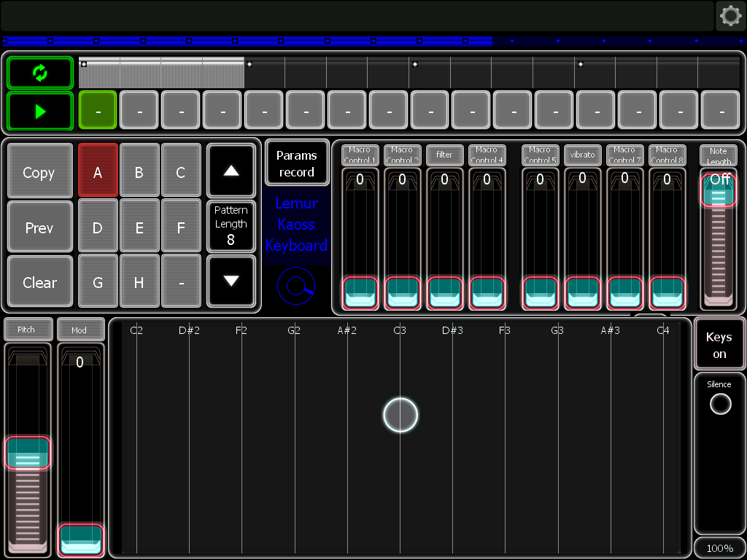This screenshot has height=560, width=747.
Task: Toggle the first green sequencer step
Action: 97,110
